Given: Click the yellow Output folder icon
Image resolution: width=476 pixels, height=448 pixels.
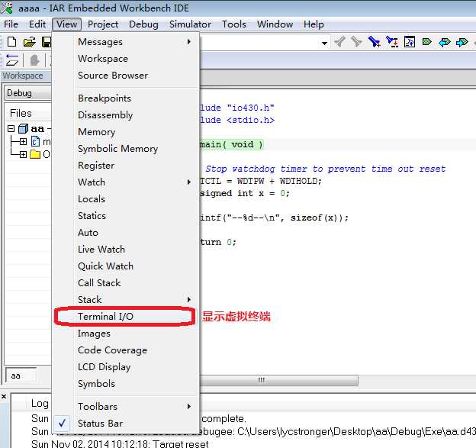Looking at the screenshot, I should 35,155.
